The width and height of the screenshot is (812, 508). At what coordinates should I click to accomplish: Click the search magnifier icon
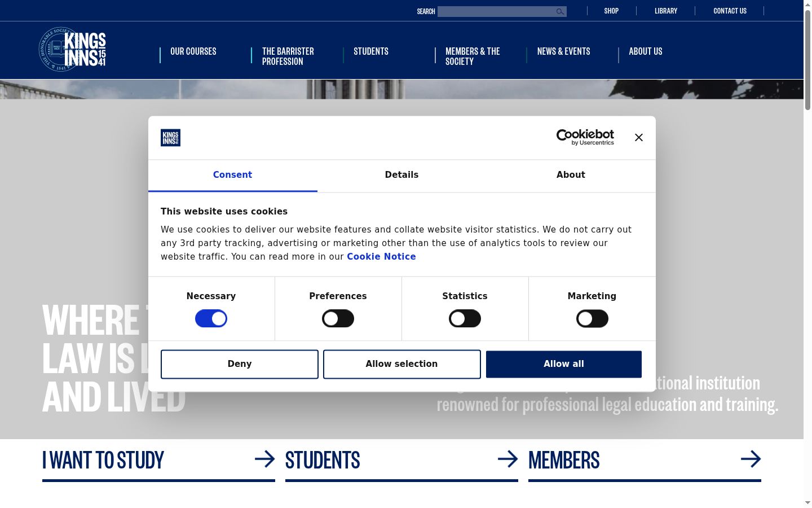pos(560,11)
